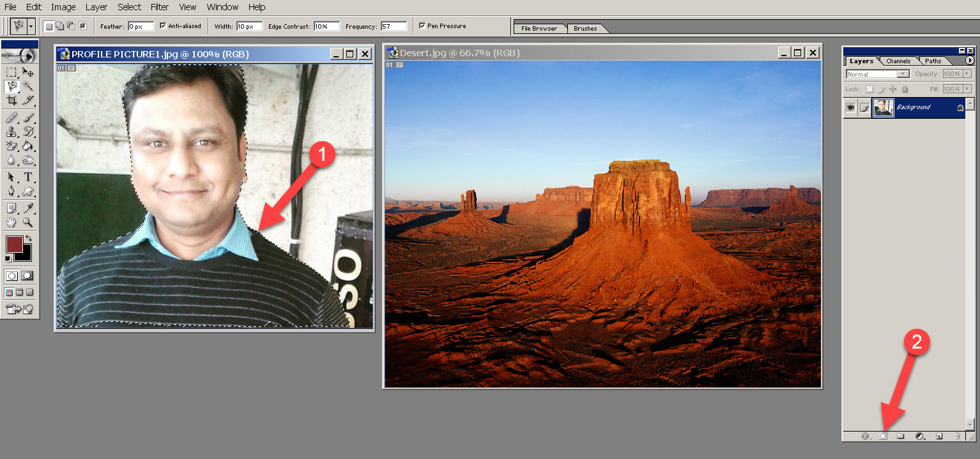
Task: Select the Hand tool
Action: click(x=11, y=222)
